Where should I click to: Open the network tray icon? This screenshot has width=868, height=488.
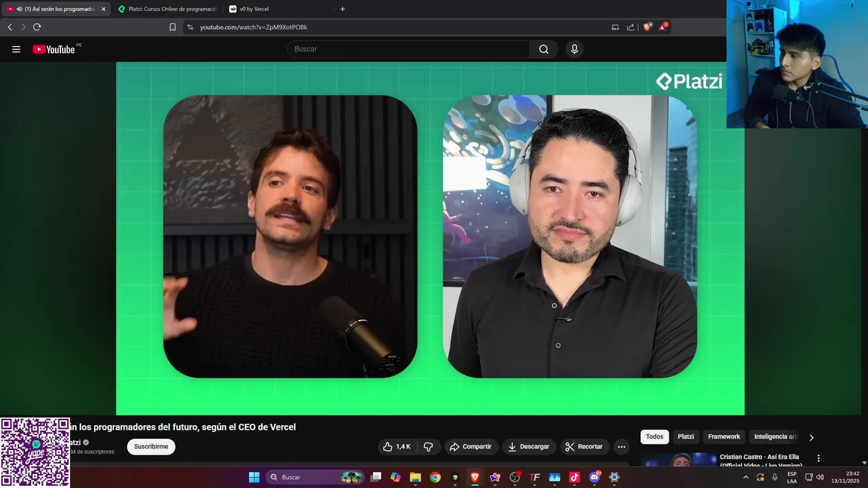pos(808,477)
